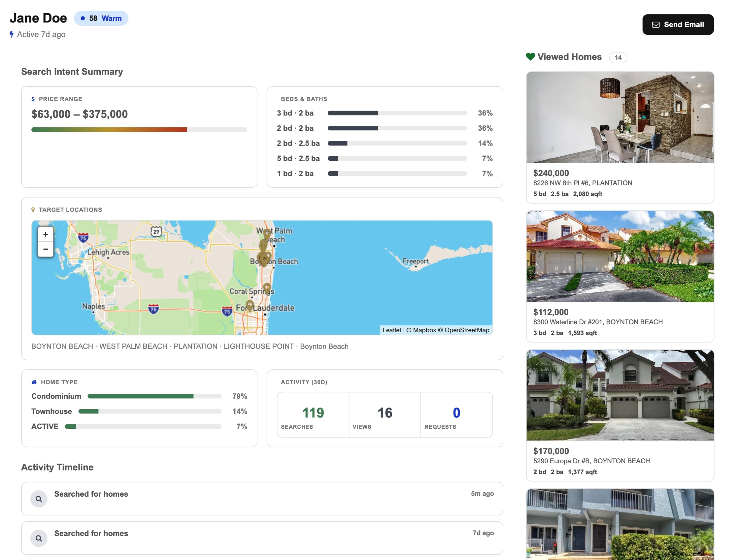The height and width of the screenshot is (560, 737).
Task: Click the Send Email button
Action: coord(678,24)
